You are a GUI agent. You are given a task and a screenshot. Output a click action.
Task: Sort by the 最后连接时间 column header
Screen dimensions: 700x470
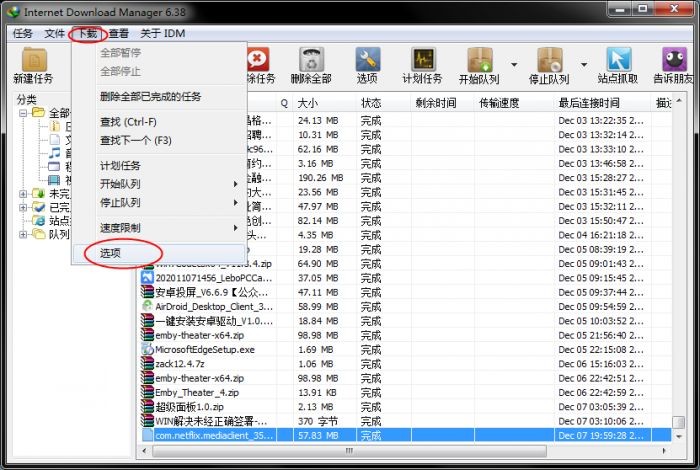pos(602,103)
